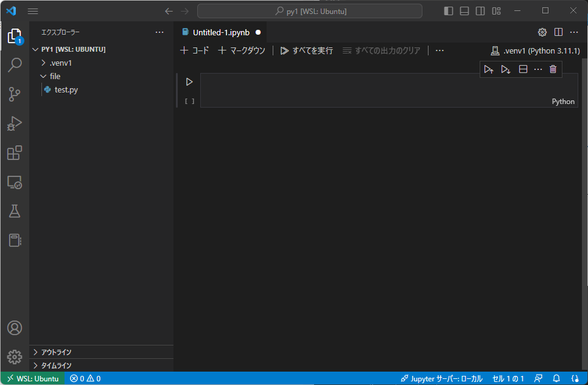Viewport: 588px width, 385px height.
Task: Open the Remote Explorer view
Action: click(x=15, y=182)
